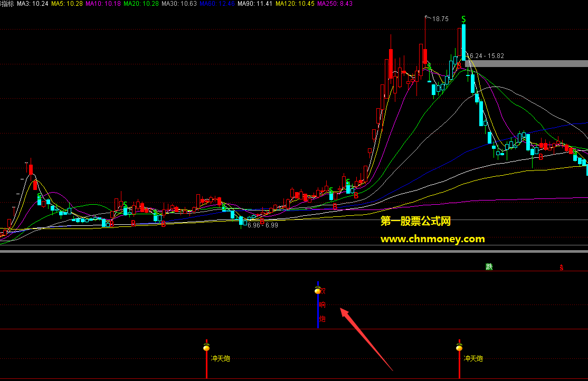Click the red 双响炮 vertical text label
The width and height of the screenshot is (588, 381).
point(323,305)
